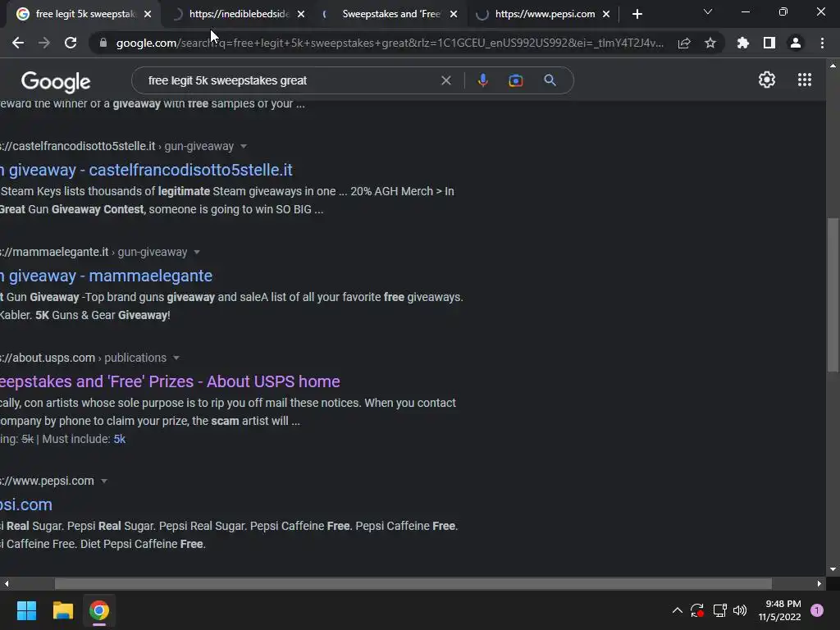The width and height of the screenshot is (840, 630).
Task: Click the scroll up arrow button
Action: tap(833, 66)
